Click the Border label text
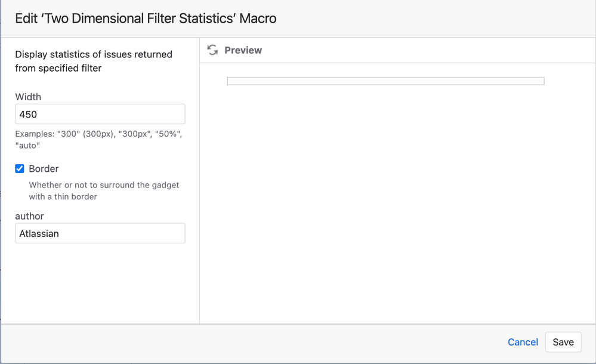 click(x=44, y=169)
